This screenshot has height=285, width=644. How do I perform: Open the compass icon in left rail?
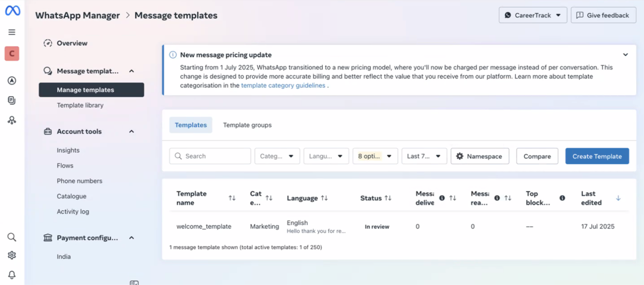12,81
